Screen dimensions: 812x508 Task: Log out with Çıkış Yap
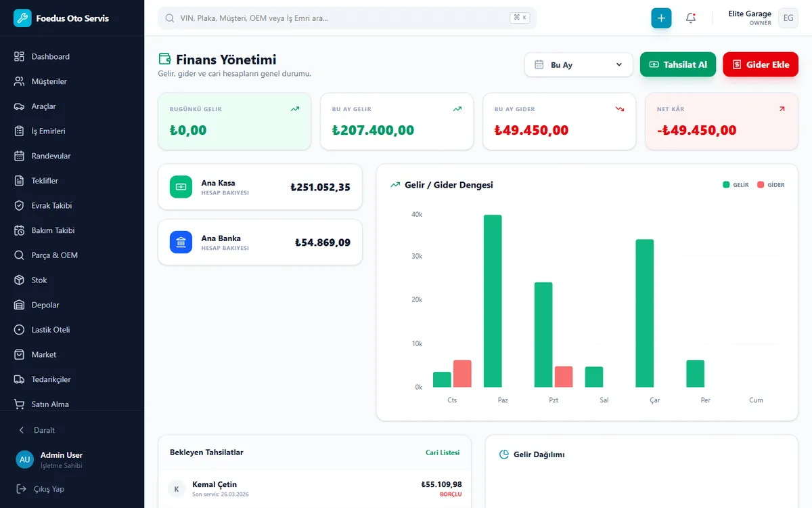[x=72, y=489]
